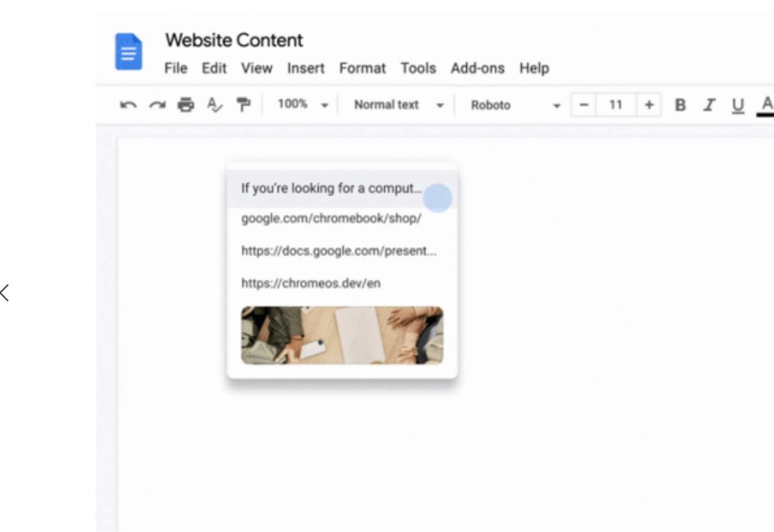Image resolution: width=774 pixels, height=532 pixels.
Task: Open the Google Docs home icon
Action: click(128, 52)
